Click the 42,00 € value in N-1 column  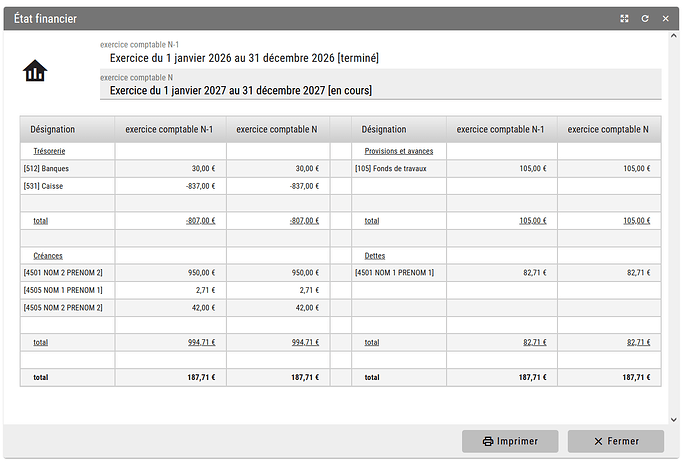tap(203, 308)
